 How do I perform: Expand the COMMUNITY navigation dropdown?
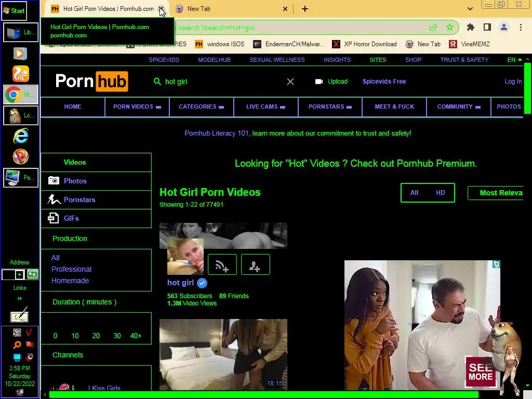(x=458, y=107)
